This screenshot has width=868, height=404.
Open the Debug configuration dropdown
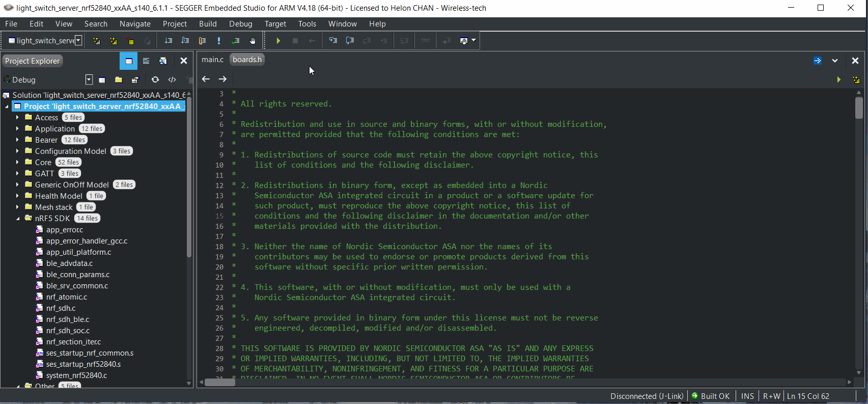(x=89, y=80)
